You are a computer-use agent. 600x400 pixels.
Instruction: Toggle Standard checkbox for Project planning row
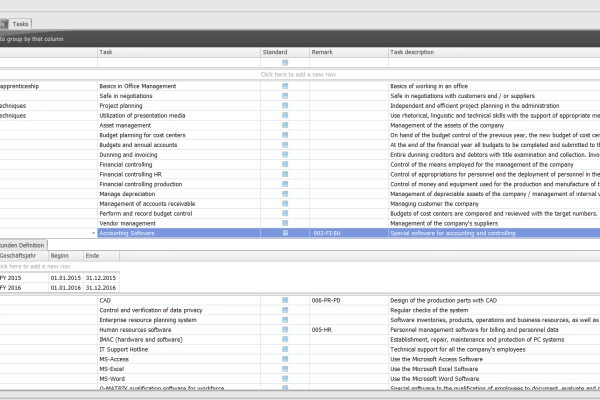[285, 106]
